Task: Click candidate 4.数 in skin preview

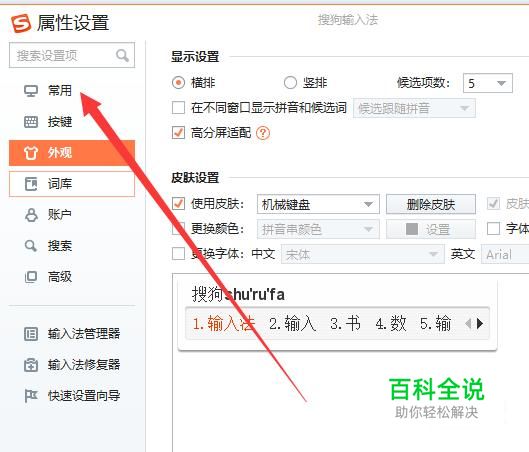Action: coord(391,324)
